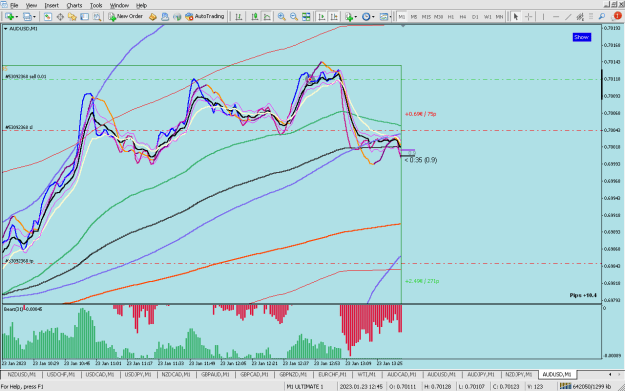This screenshot has width=625, height=391.
Task: Open the search magnifier in toolbar
Action: pos(602,17)
